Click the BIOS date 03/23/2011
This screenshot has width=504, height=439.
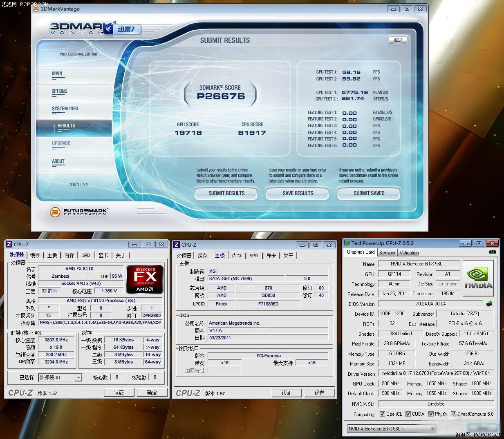pos(268,338)
